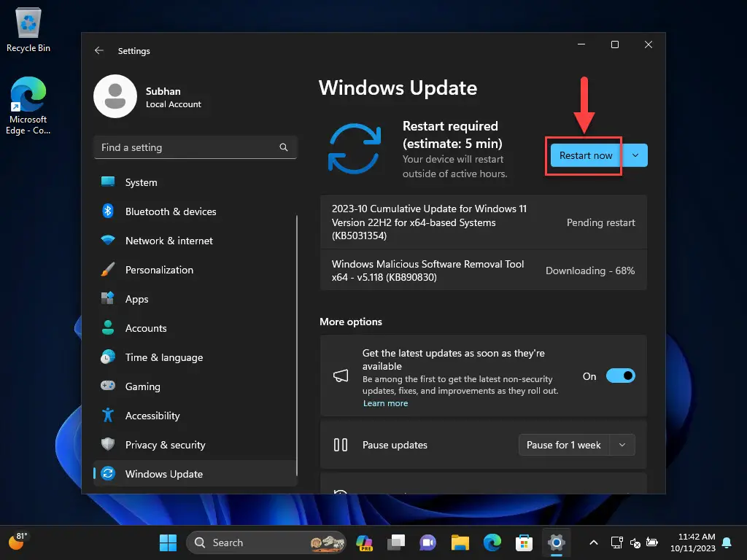The width and height of the screenshot is (747, 560).
Task: Click the Restart now button
Action: [x=586, y=155]
